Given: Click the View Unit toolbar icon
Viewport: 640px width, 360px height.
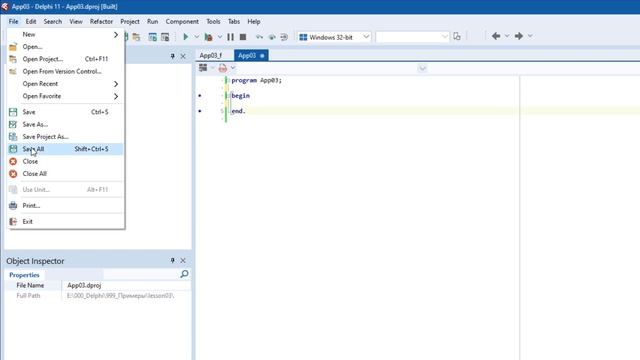Looking at the screenshot, I should pos(152,37).
